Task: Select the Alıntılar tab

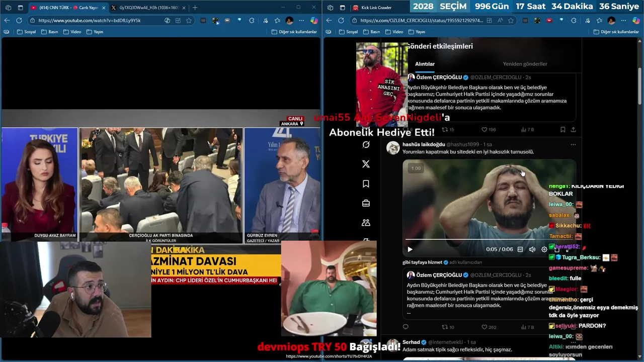Action: 425,64
